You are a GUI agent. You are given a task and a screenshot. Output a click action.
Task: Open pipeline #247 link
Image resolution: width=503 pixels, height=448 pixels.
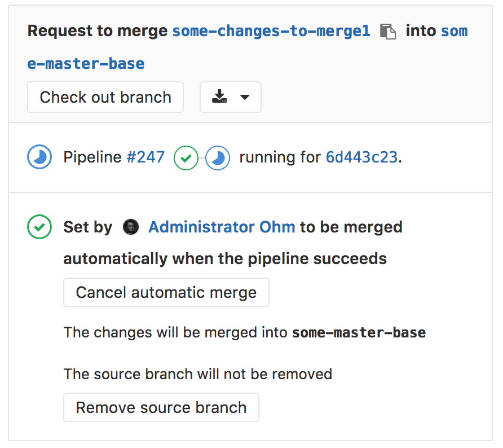[x=145, y=157]
